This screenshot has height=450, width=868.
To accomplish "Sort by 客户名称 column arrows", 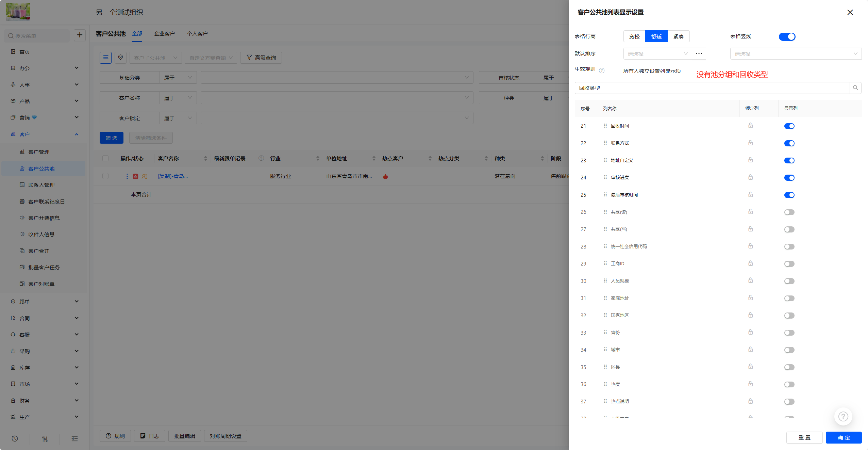I will (x=205, y=158).
